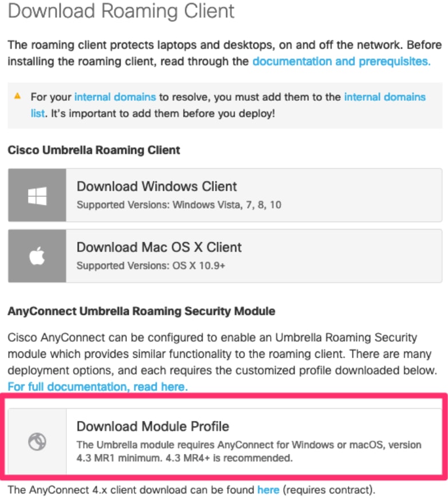
Task: Click the AnyConnect globe icon
Action: coord(37,441)
